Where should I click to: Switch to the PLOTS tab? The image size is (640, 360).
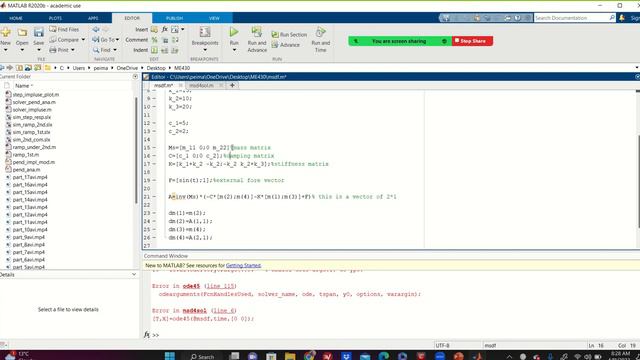click(55, 18)
